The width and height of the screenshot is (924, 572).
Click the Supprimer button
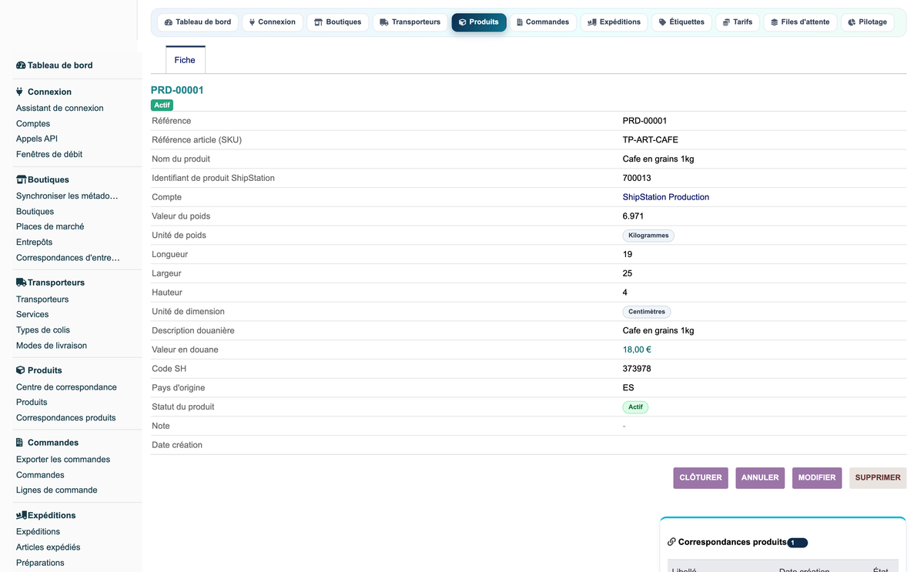pyautogui.click(x=878, y=478)
